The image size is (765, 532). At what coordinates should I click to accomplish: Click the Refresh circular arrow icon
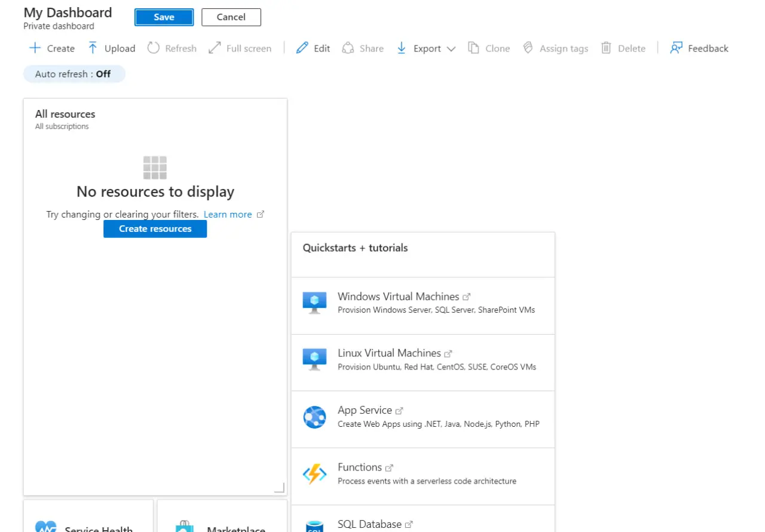(x=154, y=48)
